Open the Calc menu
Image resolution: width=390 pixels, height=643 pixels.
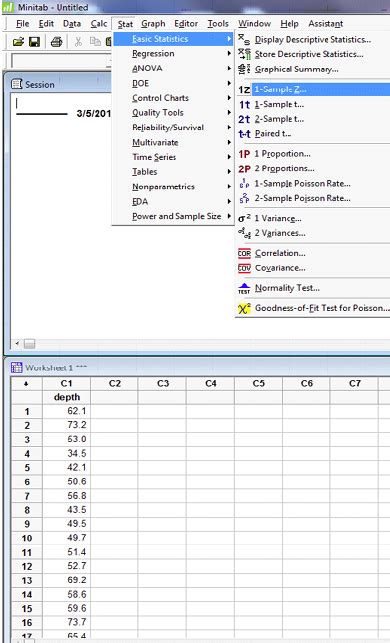click(99, 24)
